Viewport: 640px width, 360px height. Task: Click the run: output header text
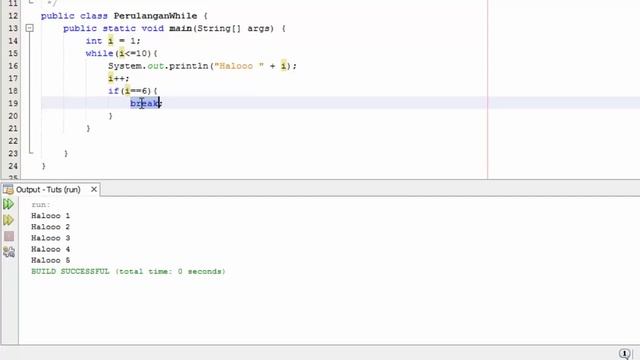point(41,204)
